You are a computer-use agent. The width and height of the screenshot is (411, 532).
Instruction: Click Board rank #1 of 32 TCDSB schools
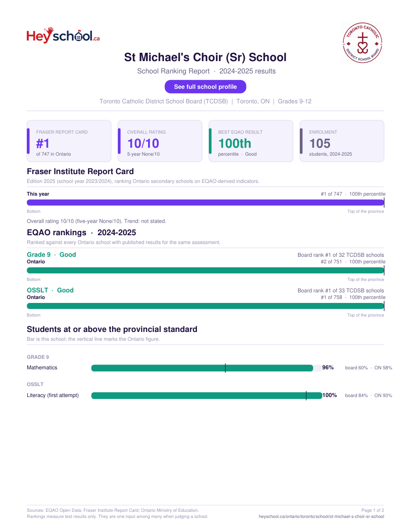point(341,255)
